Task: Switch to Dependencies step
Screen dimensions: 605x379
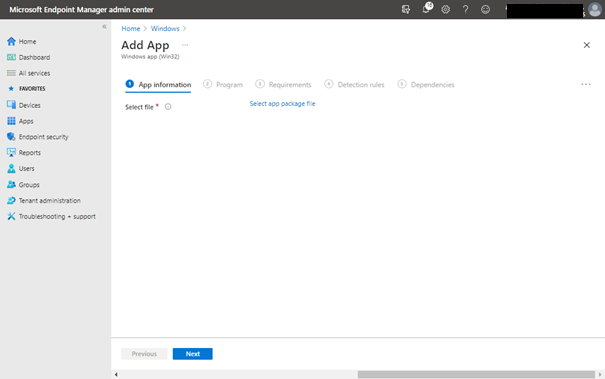Action: 426,85
